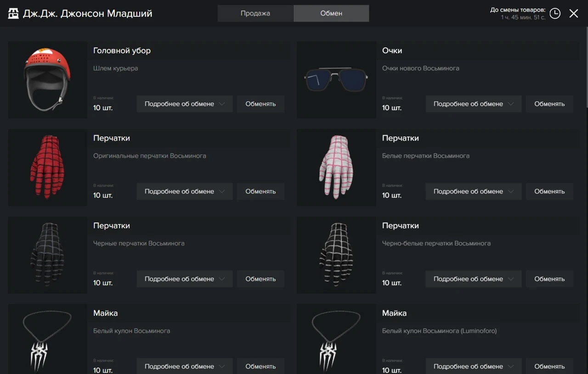Click Обменять for Оригинальные перчатки Восьминога
This screenshot has height=374, width=588.
point(260,191)
